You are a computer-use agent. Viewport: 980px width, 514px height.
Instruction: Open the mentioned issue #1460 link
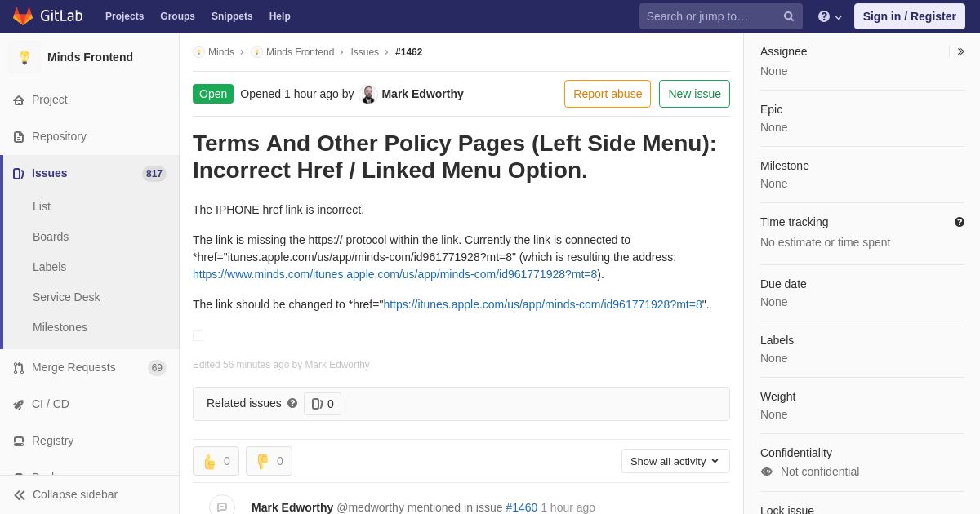pyautogui.click(x=522, y=507)
